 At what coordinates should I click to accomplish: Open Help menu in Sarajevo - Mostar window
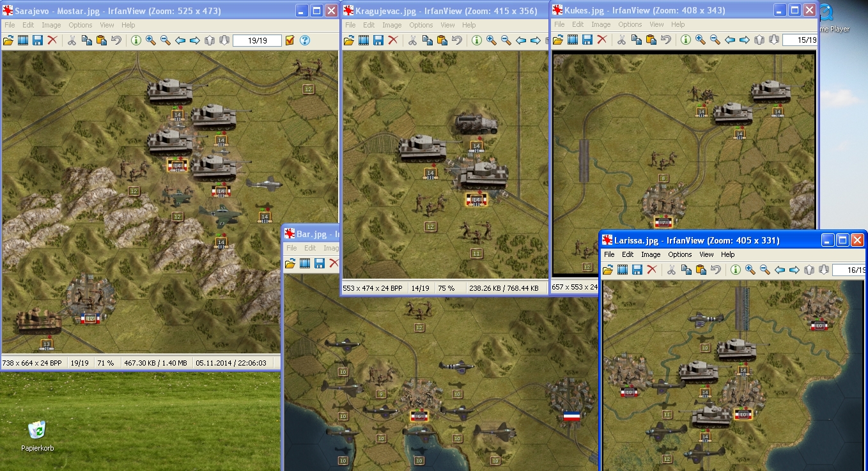pos(128,25)
